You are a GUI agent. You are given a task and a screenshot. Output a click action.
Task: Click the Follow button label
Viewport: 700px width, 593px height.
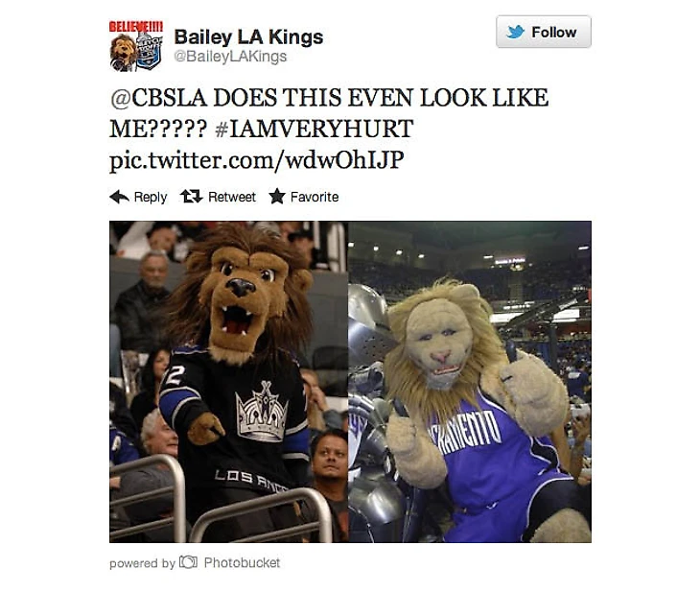554,33
